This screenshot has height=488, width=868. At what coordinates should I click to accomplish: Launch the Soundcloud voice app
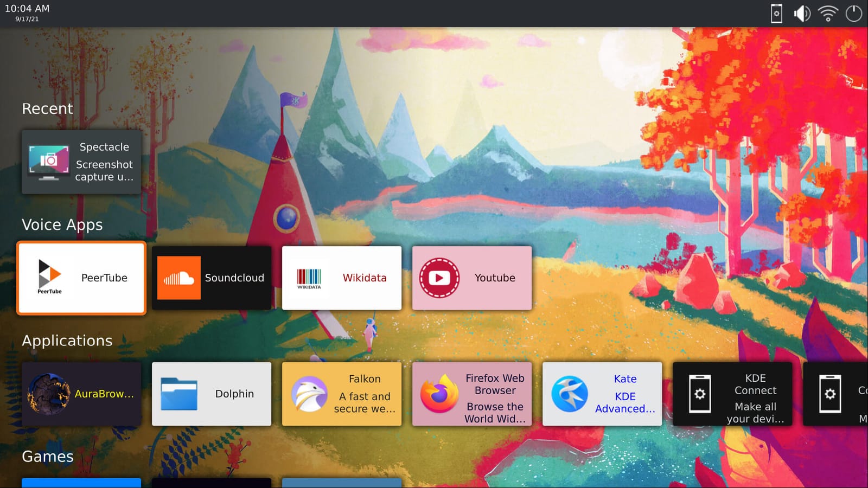click(212, 278)
